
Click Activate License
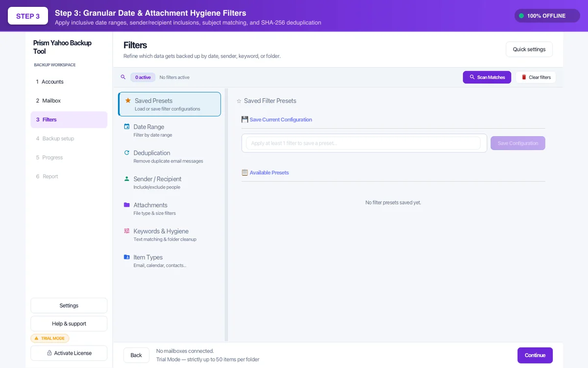69,353
